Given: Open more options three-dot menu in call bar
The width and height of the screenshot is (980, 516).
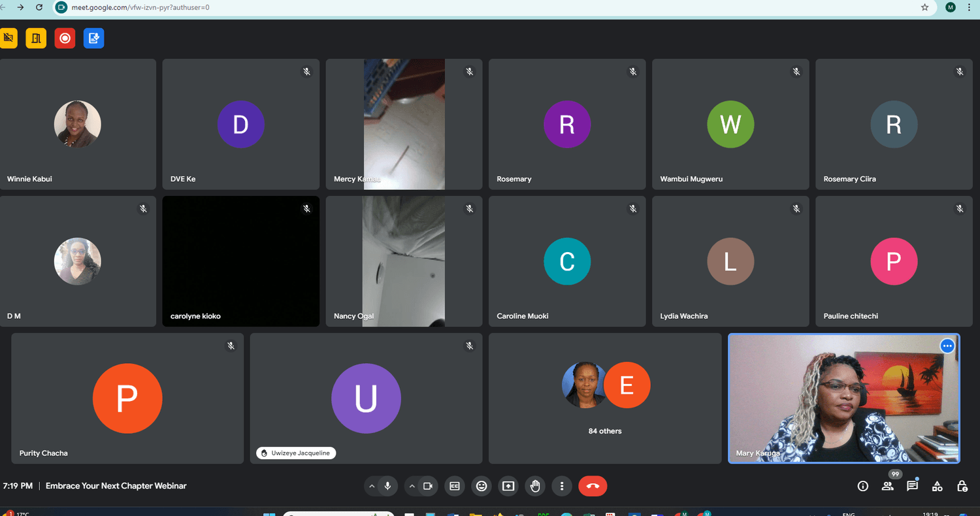Looking at the screenshot, I should pyautogui.click(x=562, y=486).
